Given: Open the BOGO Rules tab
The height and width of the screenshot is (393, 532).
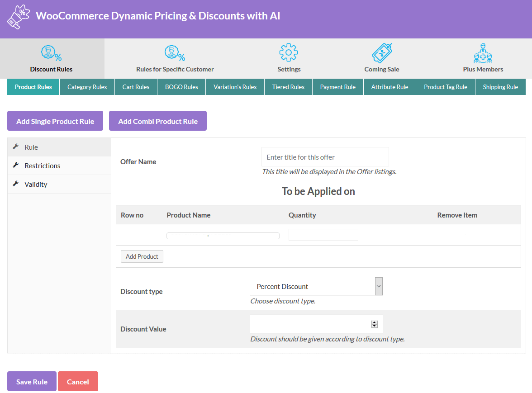Looking at the screenshot, I should pos(181,86).
